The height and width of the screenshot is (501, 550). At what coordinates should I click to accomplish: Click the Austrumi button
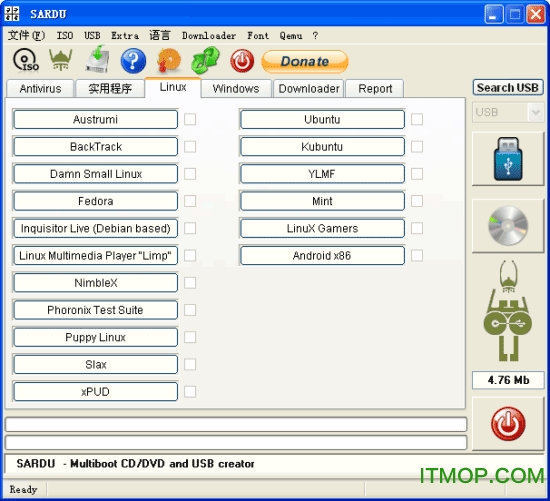95,119
